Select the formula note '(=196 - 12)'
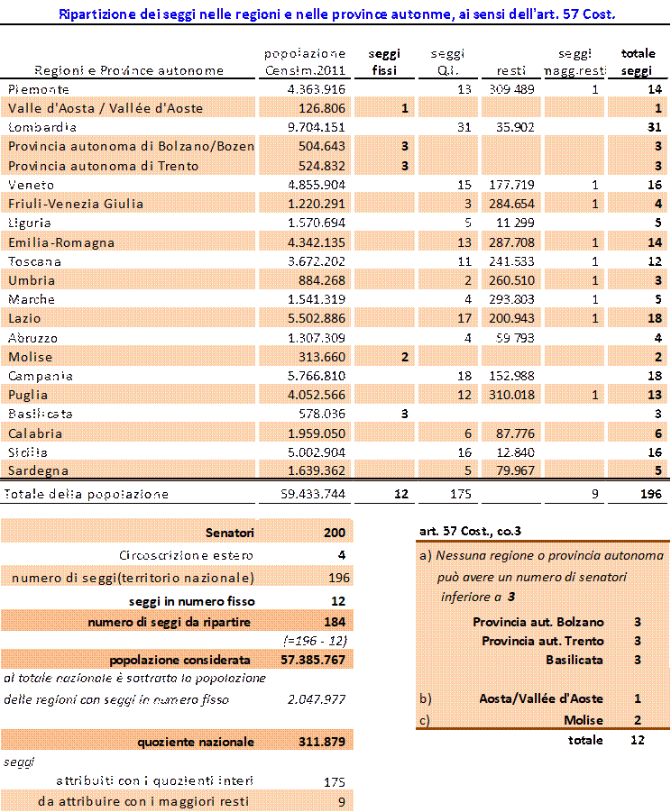 pyautogui.click(x=315, y=641)
